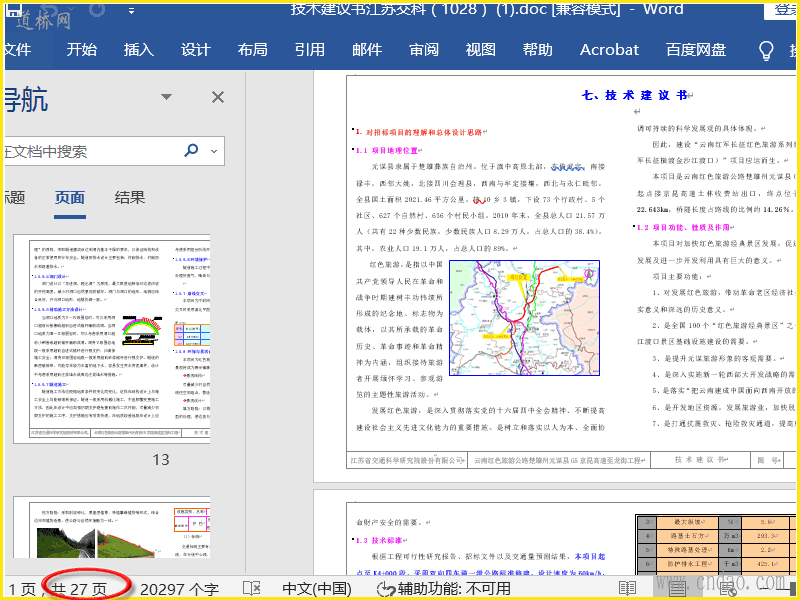Click the heading 七、技术建议书

coord(634,95)
